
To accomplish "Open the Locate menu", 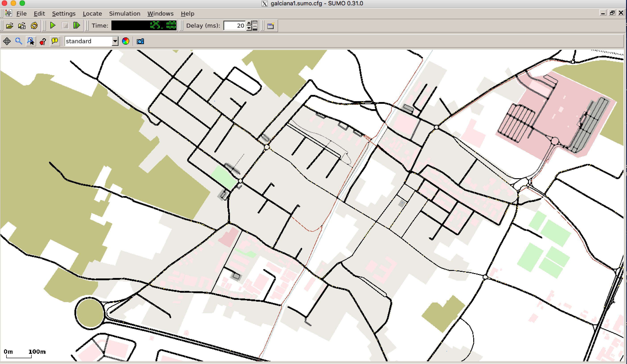I will tap(92, 14).
